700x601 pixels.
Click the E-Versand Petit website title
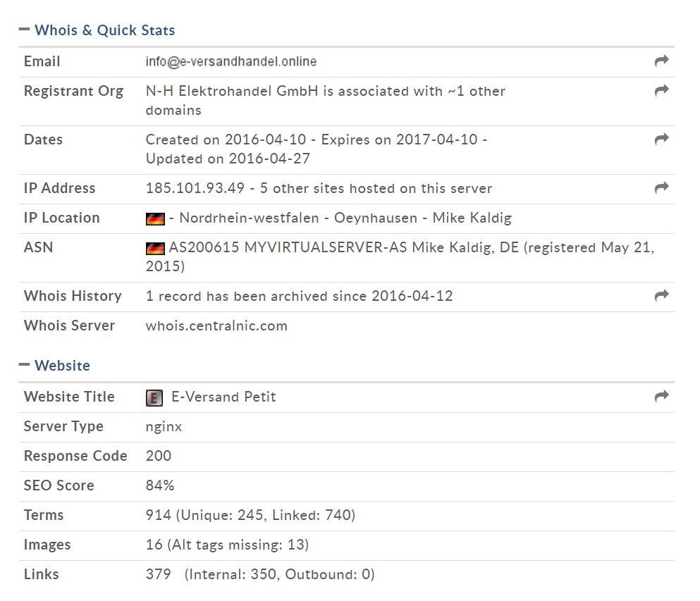pos(223,397)
